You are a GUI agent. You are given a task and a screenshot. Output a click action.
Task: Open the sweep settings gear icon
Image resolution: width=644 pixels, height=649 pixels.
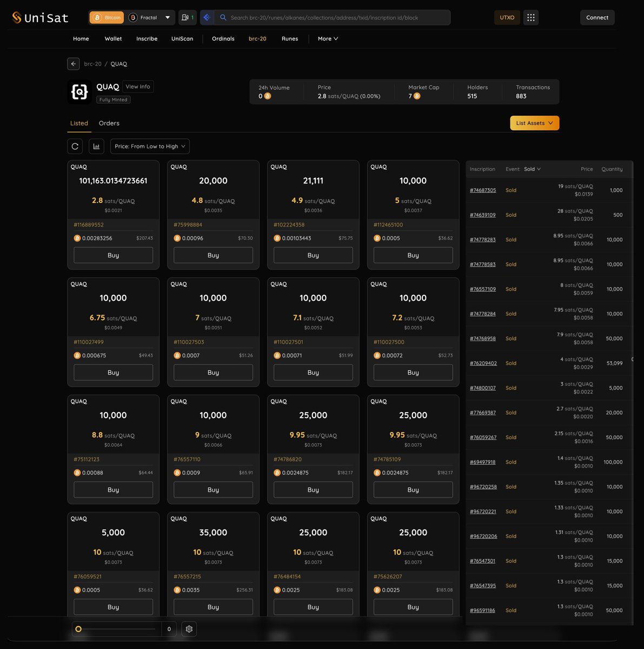pyautogui.click(x=189, y=629)
